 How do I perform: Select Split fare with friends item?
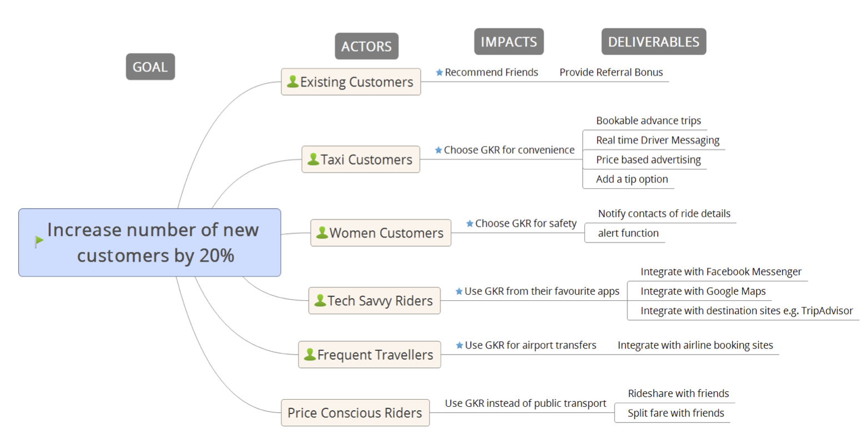[x=676, y=413]
